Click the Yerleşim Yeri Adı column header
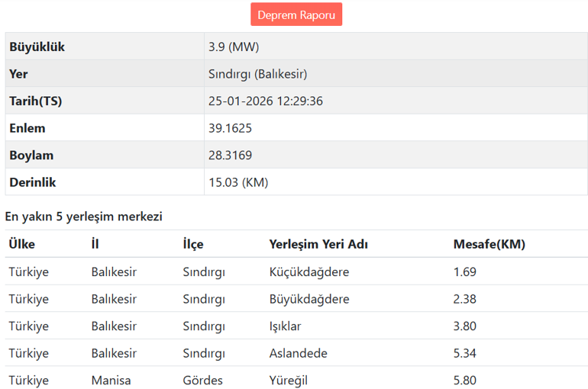 point(318,244)
